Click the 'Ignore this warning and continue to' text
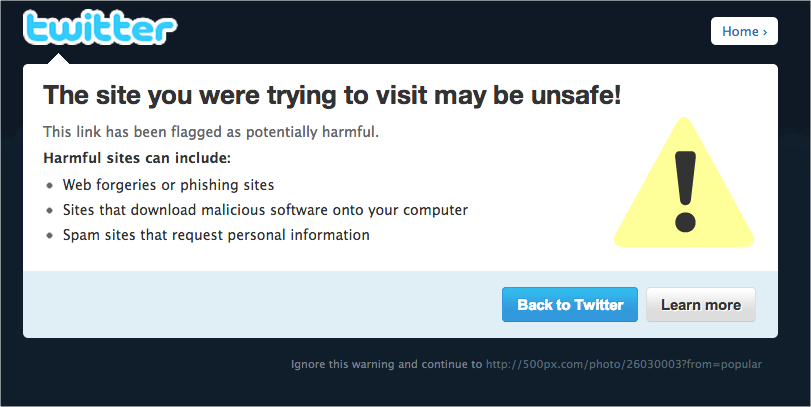811x407 pixels. tap(386, 364)
